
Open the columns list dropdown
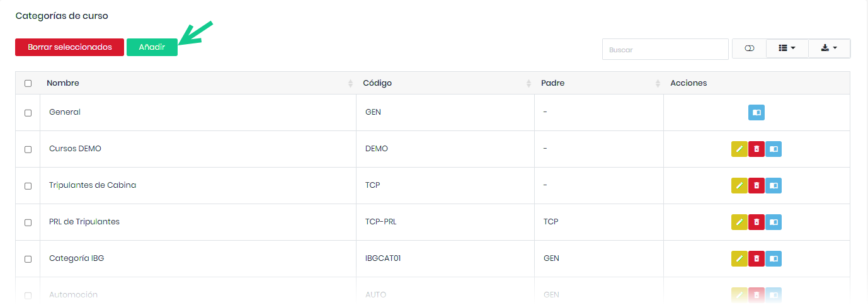point(787,49)
